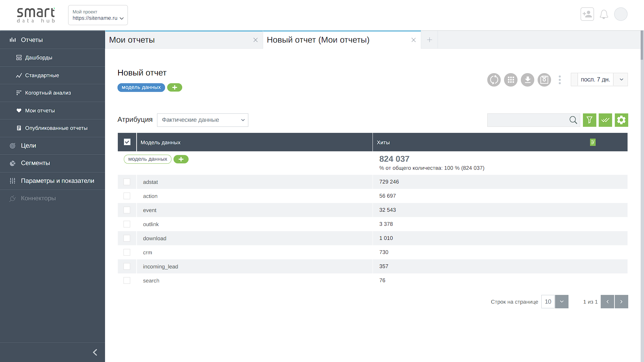The width and height of the screenshot is (644, 362).
Task: Check the crm row checkbox
Action: click(127, 252)
